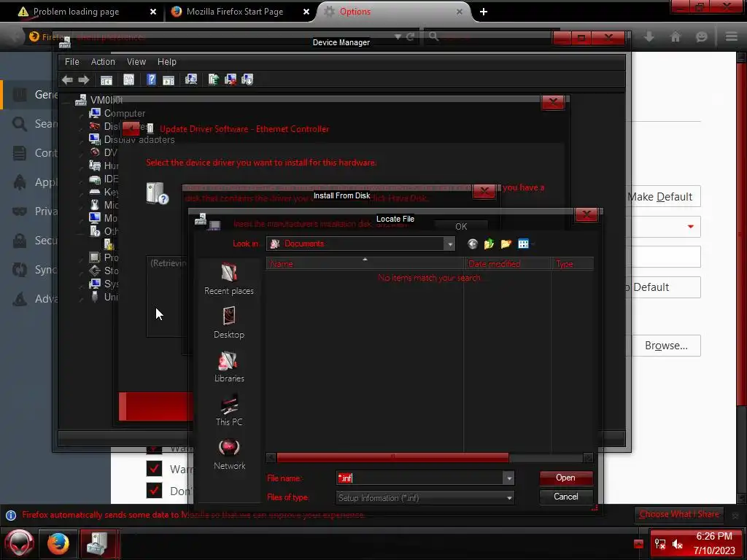Click Firefox downloads arrow icon
Viewport: 747px width, 560px height.
point(649,36)
